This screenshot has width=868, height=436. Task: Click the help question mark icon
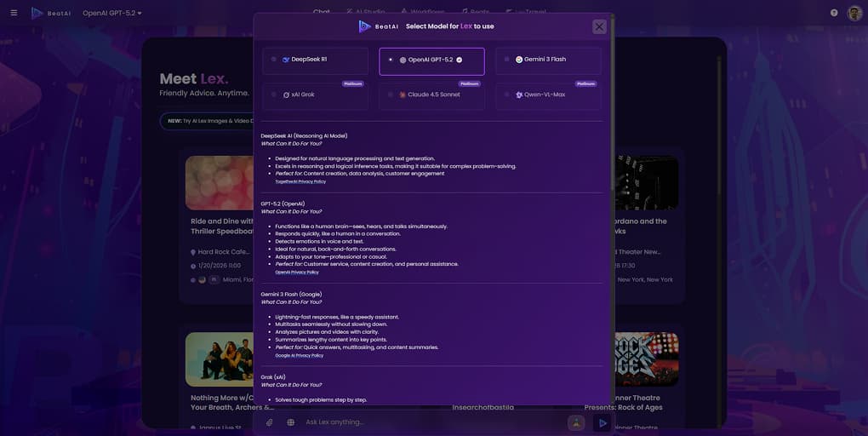(834, 13)
